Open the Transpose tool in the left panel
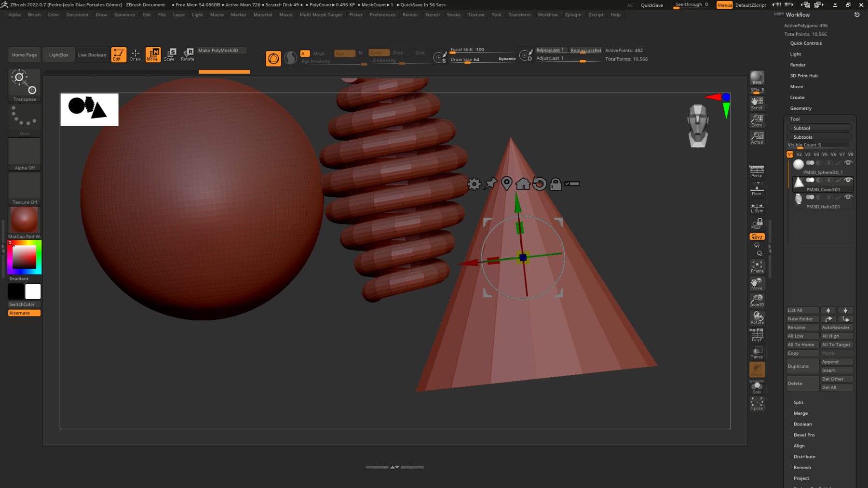The height and width of the screenshot is (488, 868). point(24,85)
